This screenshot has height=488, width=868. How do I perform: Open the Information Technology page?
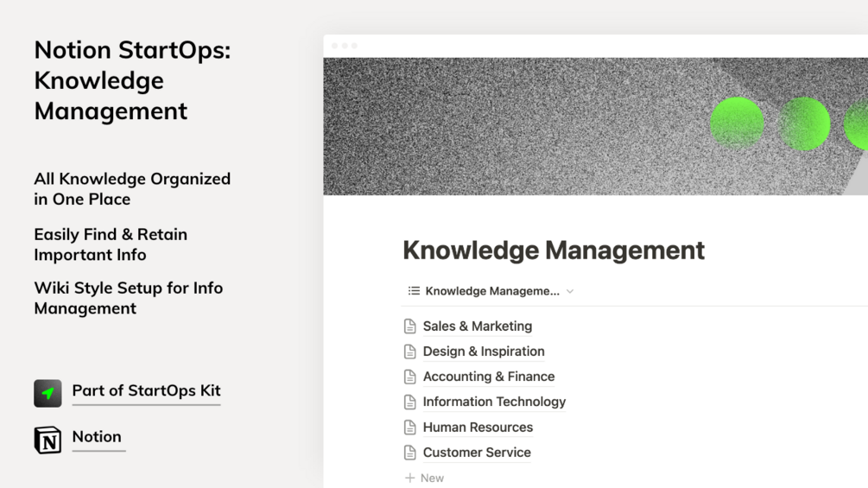click(x=494, y=402)
